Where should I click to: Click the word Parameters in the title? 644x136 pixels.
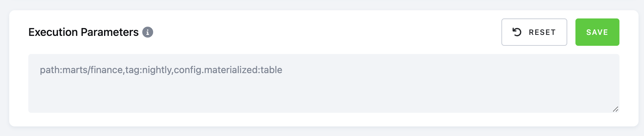click(x=110, y=32)
